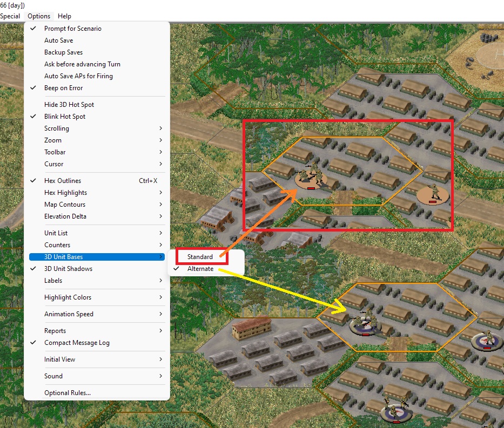
Task: Expand the Animation Speed submenu
Action: [x=97, y=314]
